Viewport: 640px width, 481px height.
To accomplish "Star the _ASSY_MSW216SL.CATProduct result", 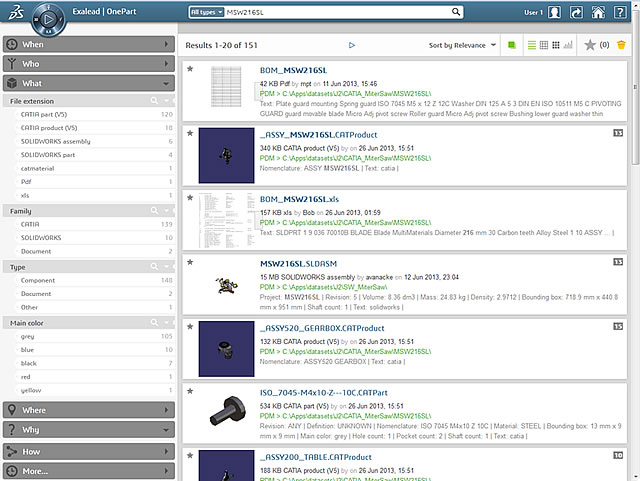I will coord(190,133).
